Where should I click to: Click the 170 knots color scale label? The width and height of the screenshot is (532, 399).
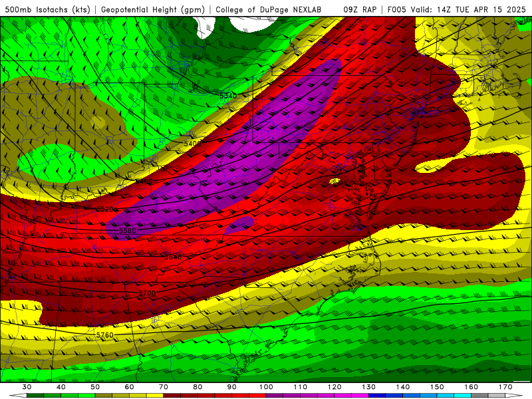tap(505, 387)
